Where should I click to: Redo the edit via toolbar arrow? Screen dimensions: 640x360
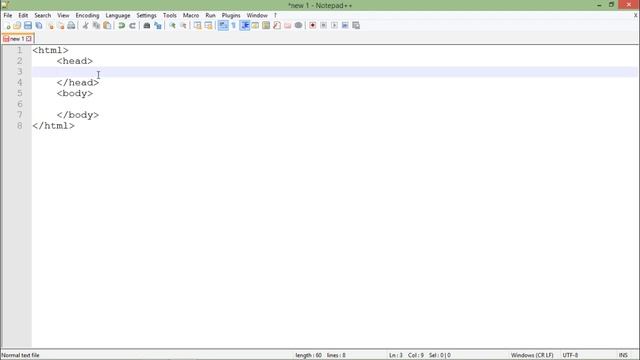[x=132, y=26]
